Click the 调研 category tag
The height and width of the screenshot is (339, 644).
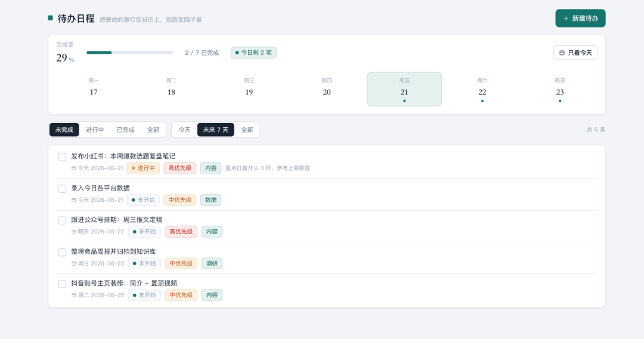[x=212, y=263]
